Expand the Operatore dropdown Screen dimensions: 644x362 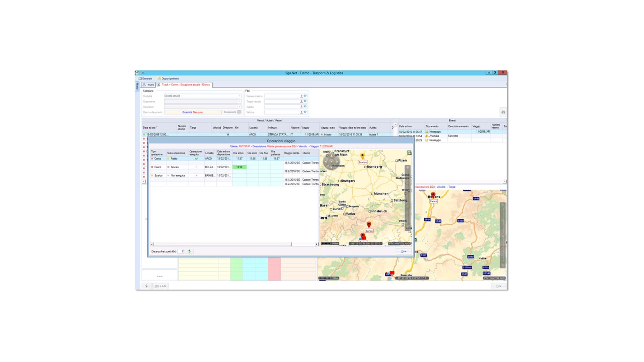click(x=239, y=107)
